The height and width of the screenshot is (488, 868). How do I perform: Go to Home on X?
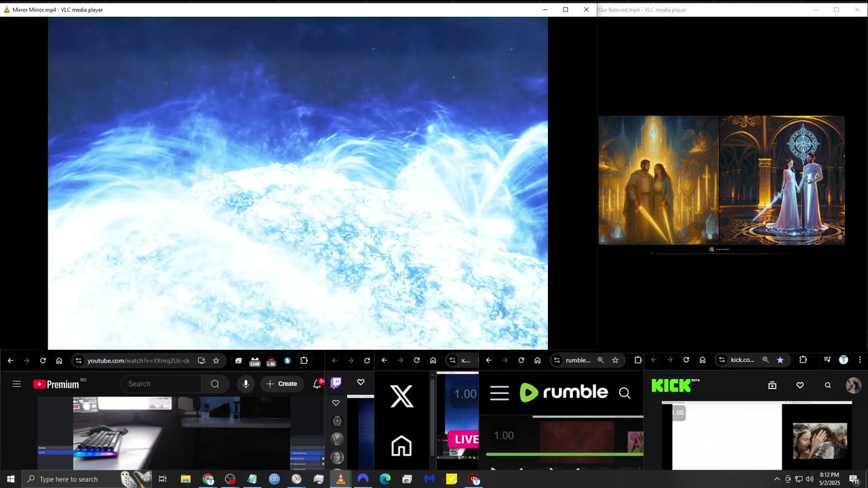tap(401, 446)
